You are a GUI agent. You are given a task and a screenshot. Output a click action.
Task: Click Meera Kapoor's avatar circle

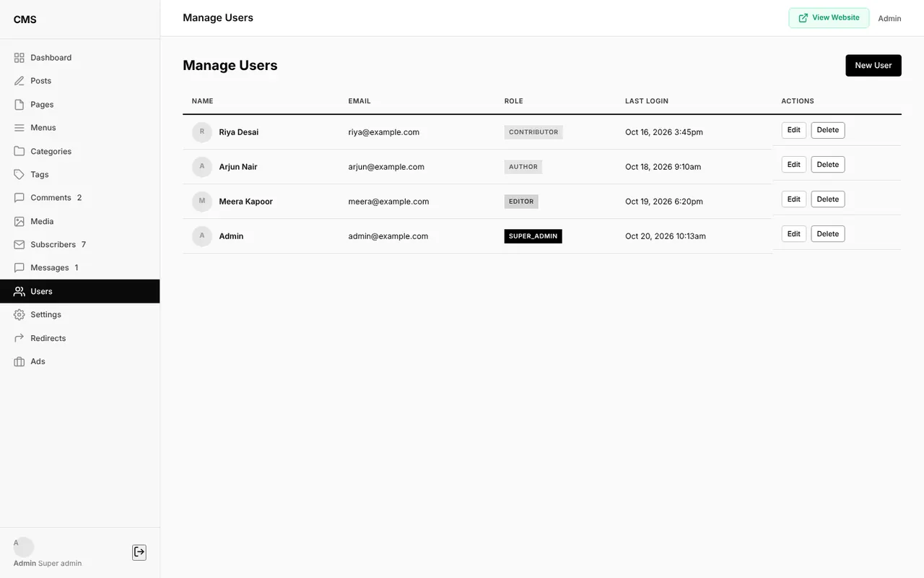point(202,202)
